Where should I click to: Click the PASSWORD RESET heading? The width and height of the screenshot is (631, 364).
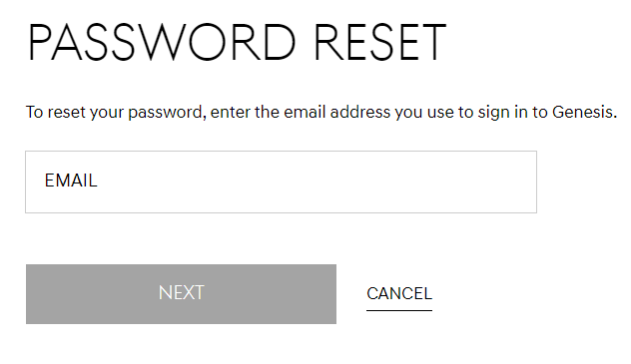pyautogui.click(x=237, y=42)
